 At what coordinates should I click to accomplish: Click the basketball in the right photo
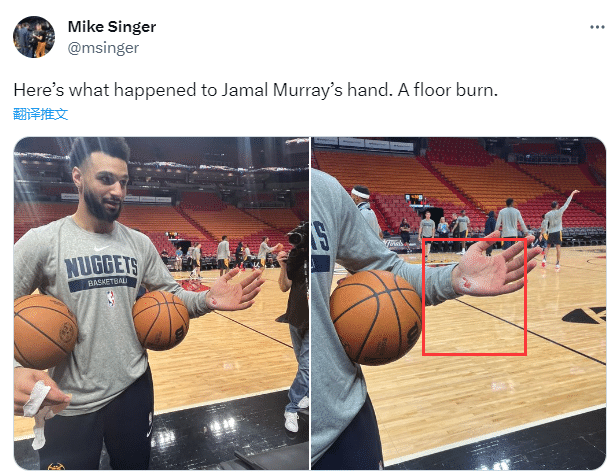[x=376, y=317]
